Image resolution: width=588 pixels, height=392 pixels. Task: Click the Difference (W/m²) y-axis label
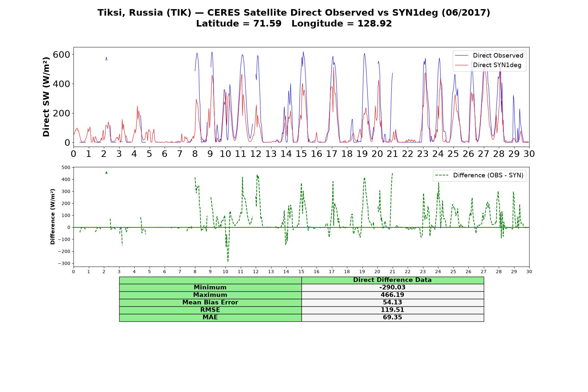53,217
